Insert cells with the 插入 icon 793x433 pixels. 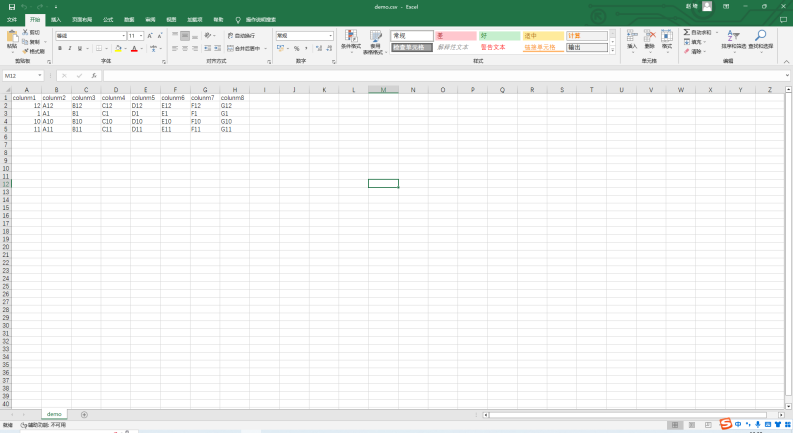pos(632,39)
